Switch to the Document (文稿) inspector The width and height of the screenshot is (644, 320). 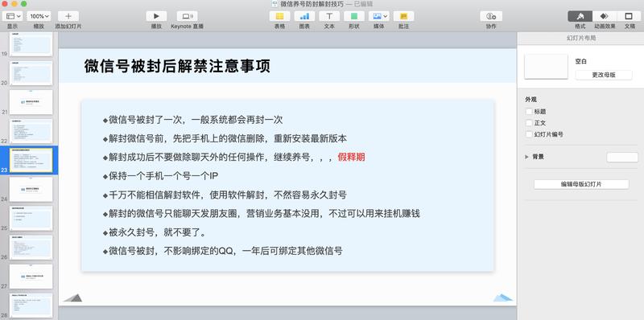tap(629, 16)
